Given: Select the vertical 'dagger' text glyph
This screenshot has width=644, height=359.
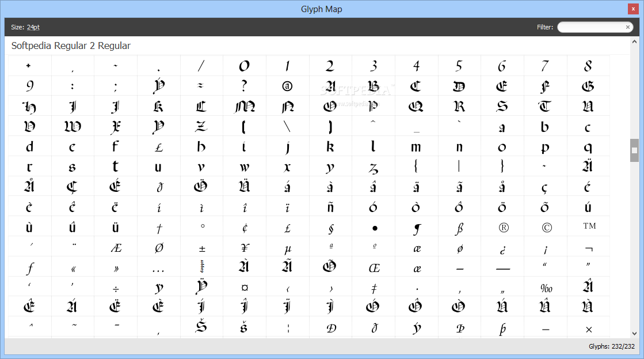Looking at the screenshot, I should pyautogui.click(x=201, y=267).
